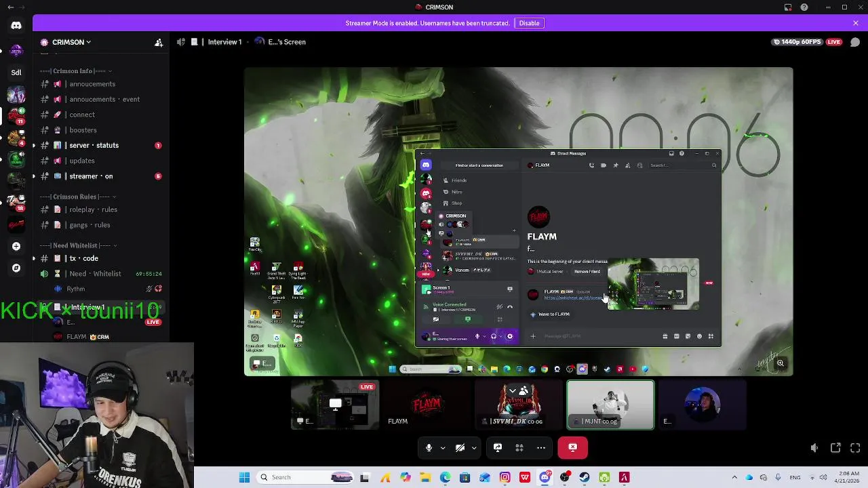
Task: Show hidden system tray icons
Action: coord(734,478)
